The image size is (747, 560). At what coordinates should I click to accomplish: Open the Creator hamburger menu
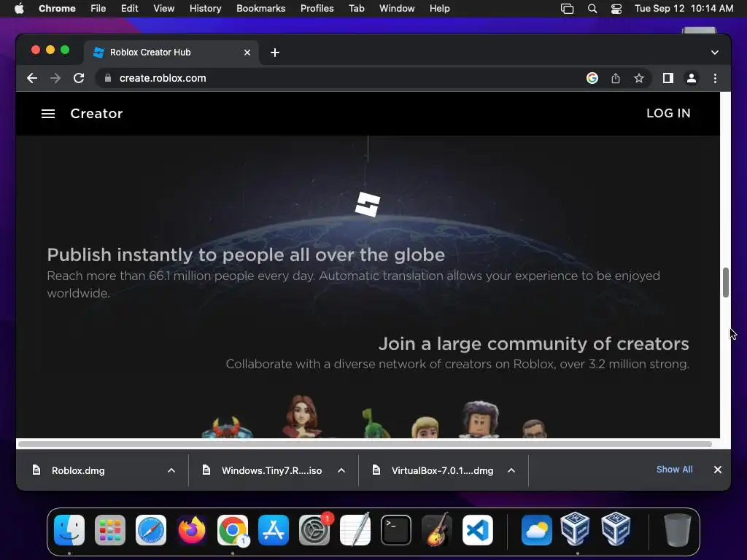pyautogui.click(x=48, y=114)
